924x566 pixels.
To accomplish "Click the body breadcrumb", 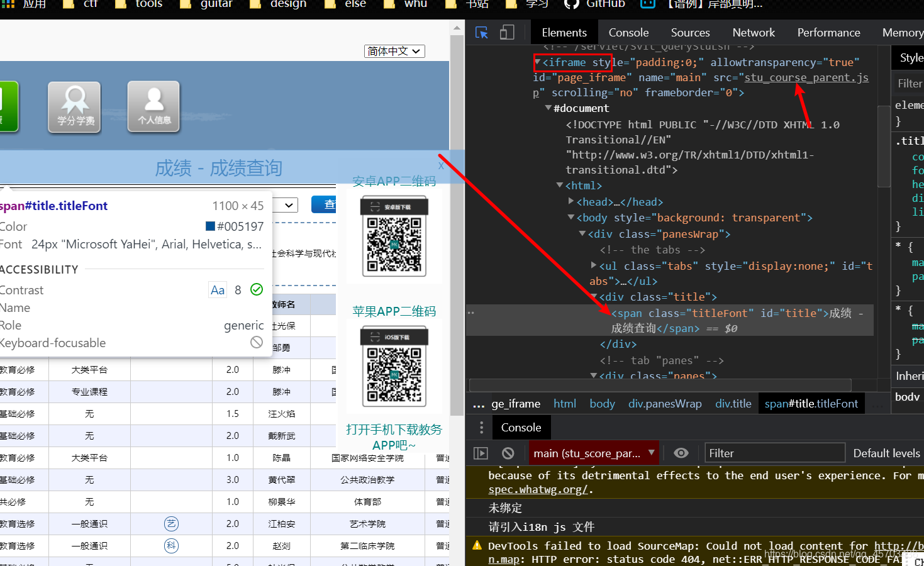I will click(602, 404).
